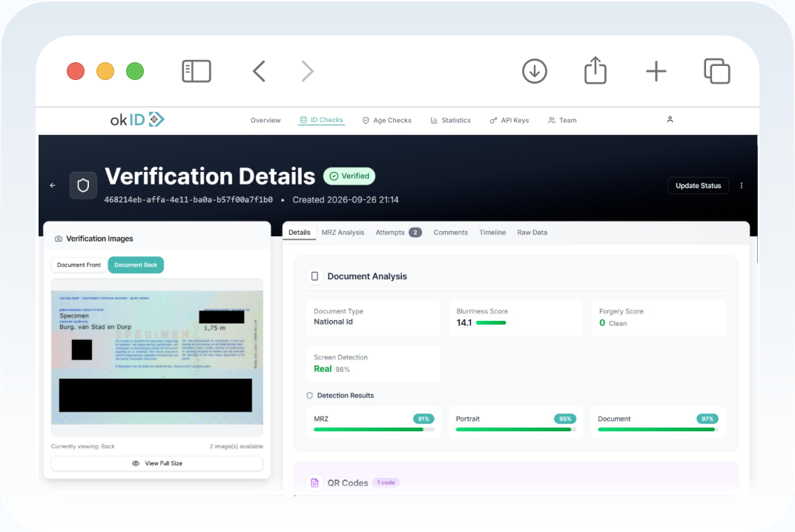Open the user account icon
This screenshot has height=532, width=795.
click(670, 119)
